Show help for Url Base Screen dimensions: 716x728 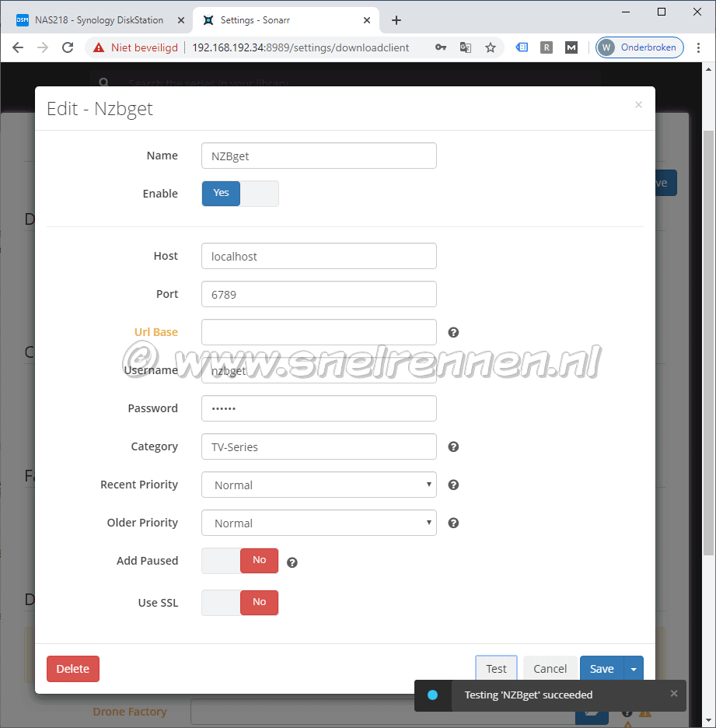pos(453,332)
